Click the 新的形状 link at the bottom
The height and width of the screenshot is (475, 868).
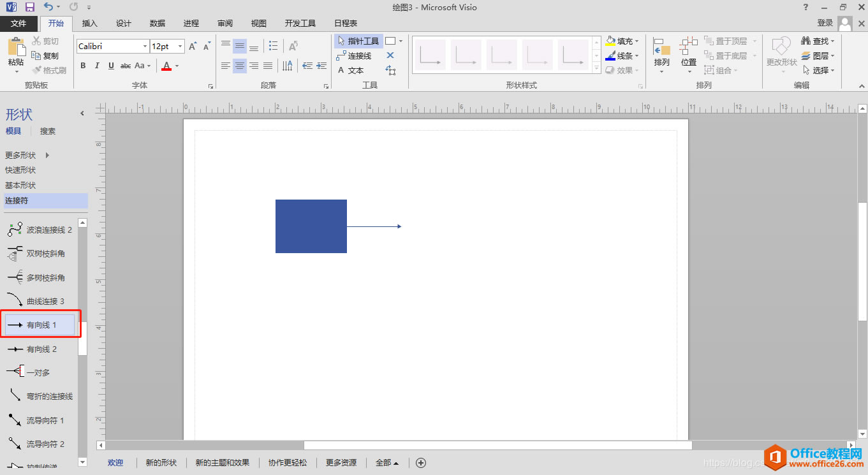pos(161,462)
